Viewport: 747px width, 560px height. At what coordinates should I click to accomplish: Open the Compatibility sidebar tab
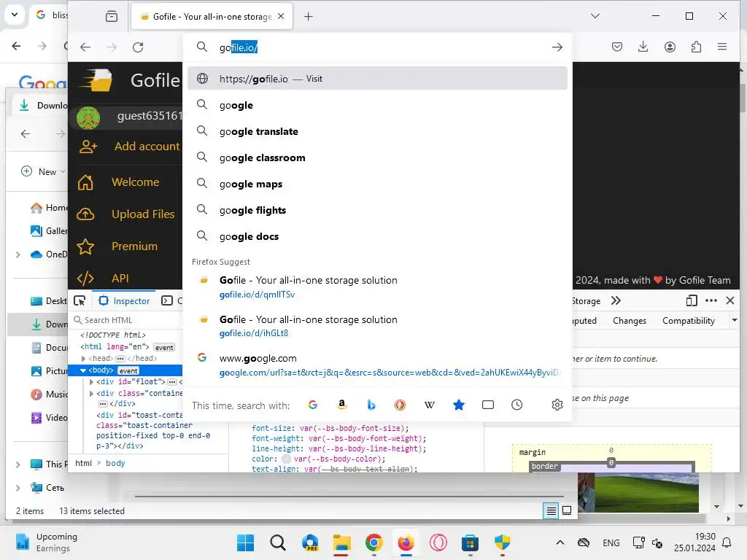coord(689,321)
